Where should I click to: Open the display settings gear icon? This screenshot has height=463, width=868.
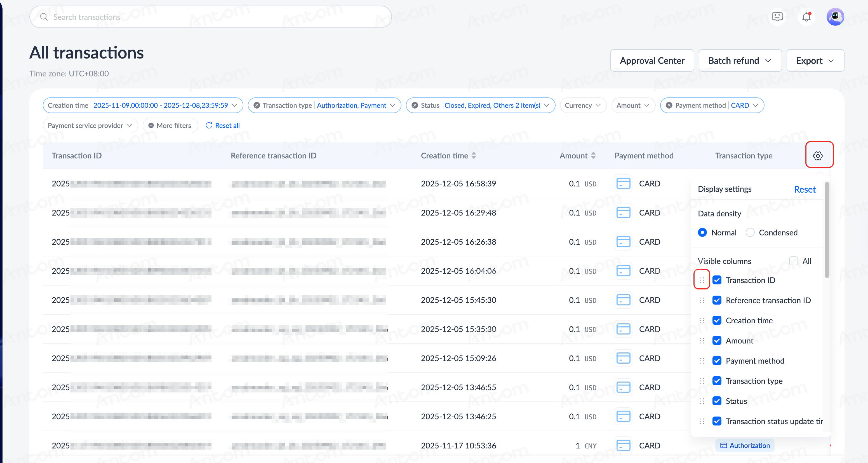pyautogui.click(x=818, y=155)
